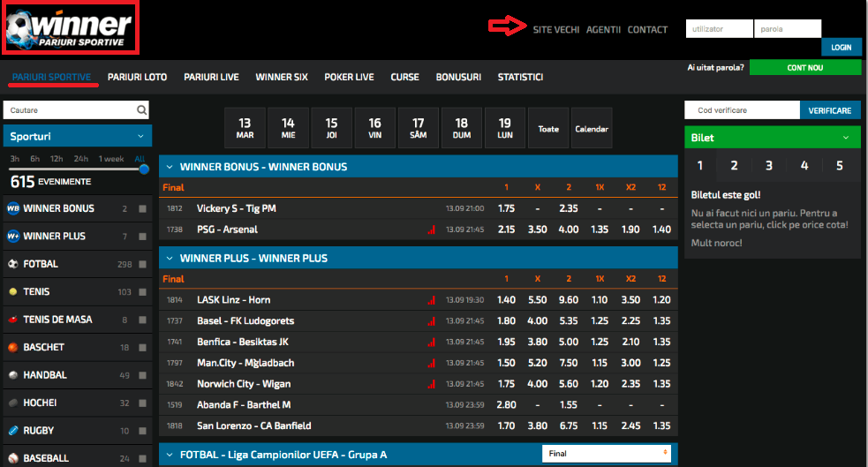Select the 1 week time filter

point(110,159)
